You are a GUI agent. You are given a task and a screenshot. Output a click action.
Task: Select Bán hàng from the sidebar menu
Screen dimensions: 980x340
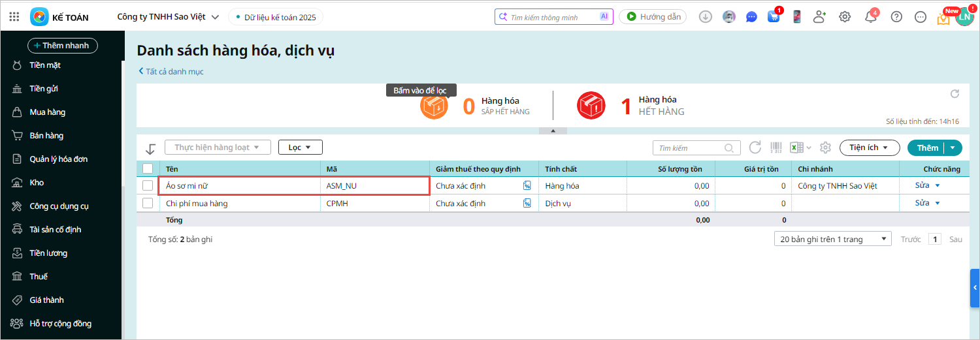(x=46, y=136)
